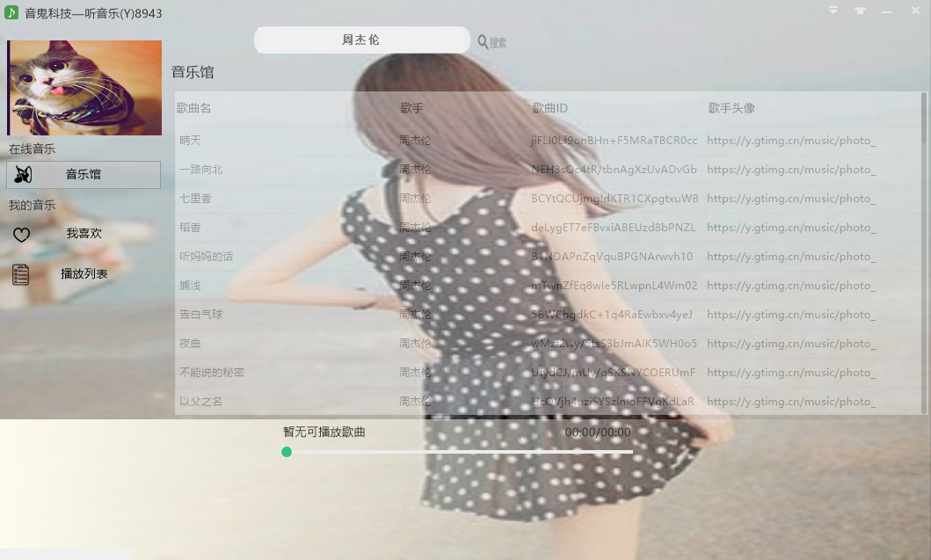931x560 pixels.
Task: Select the song 七里香 row
Action: coord(195,199)
